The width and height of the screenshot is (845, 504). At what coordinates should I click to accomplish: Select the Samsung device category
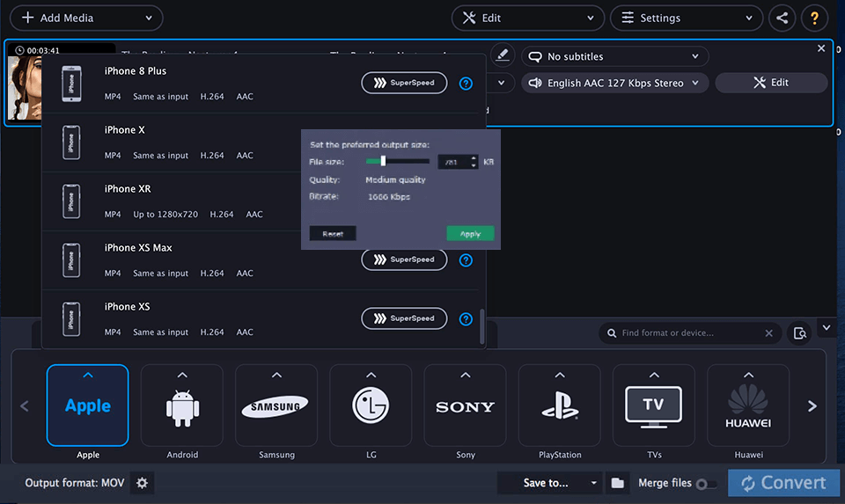(x=276, y=405)
